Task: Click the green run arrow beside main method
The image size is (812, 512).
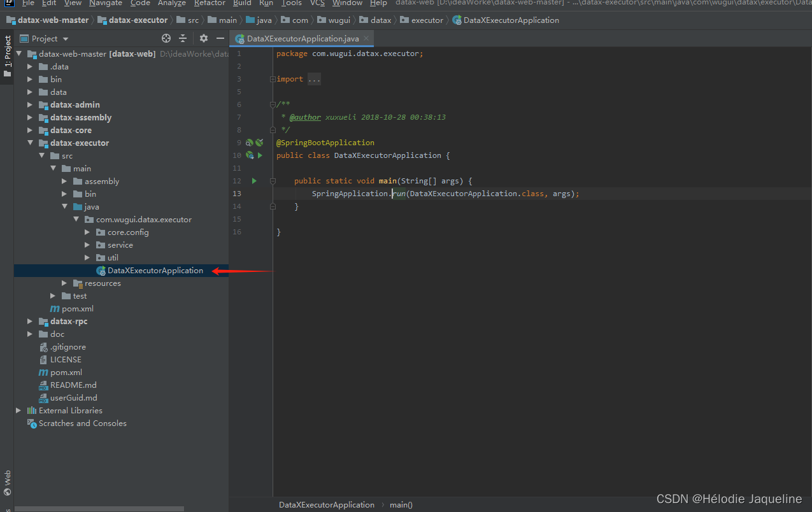Action: pyautogui.click(x=254, y=181)
